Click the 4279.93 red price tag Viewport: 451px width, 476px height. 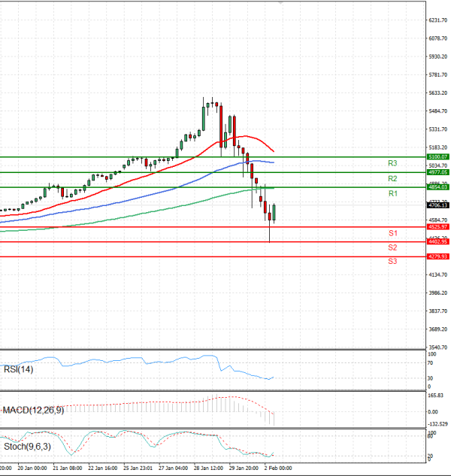[x=438, y=256]
